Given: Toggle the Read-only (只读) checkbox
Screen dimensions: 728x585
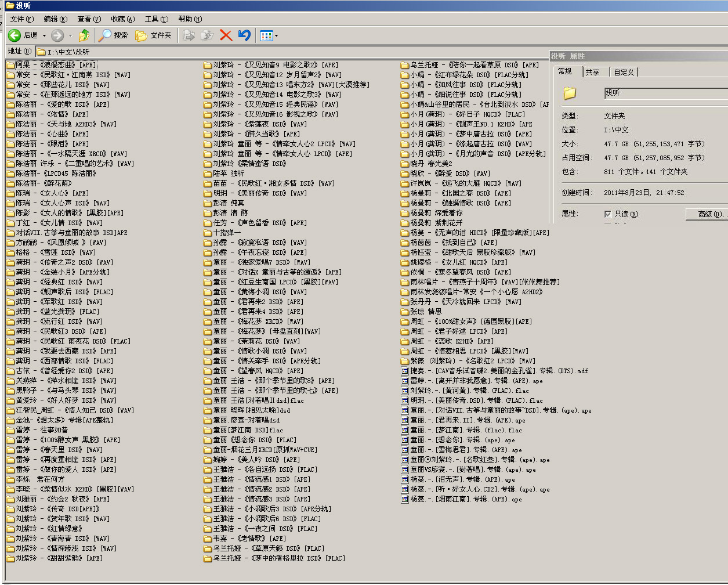Looking at the screenshot, I should coord(608,214).
